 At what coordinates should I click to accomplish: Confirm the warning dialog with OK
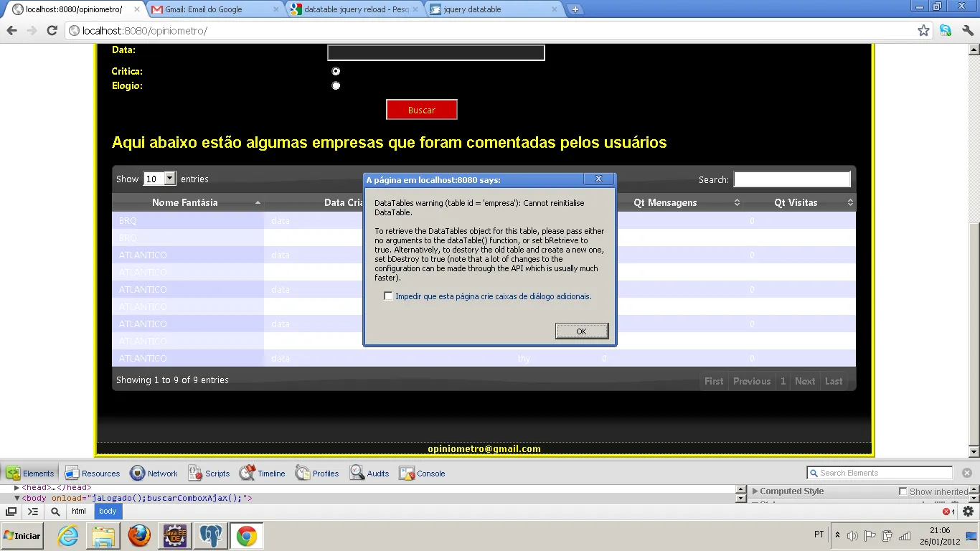[582, 331]
